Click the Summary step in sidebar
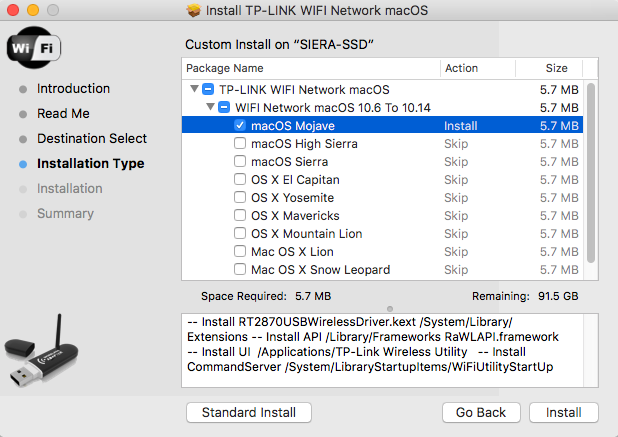The width and height of the screenshot is (618, 437). 65,214
